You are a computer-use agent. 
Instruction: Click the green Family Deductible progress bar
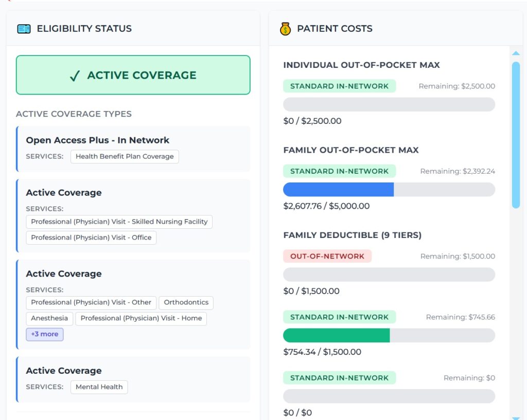coord(336,335)
